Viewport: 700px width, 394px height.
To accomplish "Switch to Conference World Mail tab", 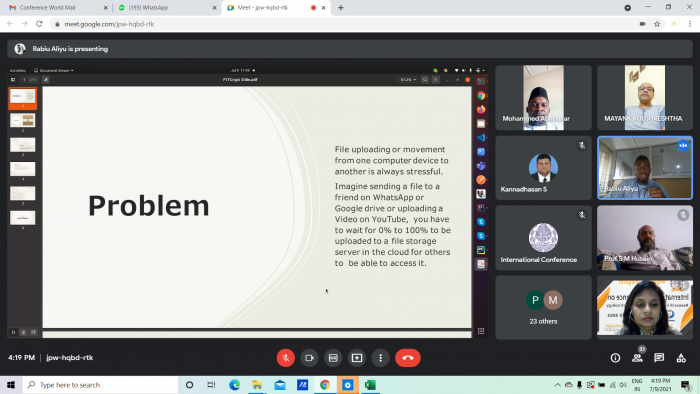I will [57, 8].
